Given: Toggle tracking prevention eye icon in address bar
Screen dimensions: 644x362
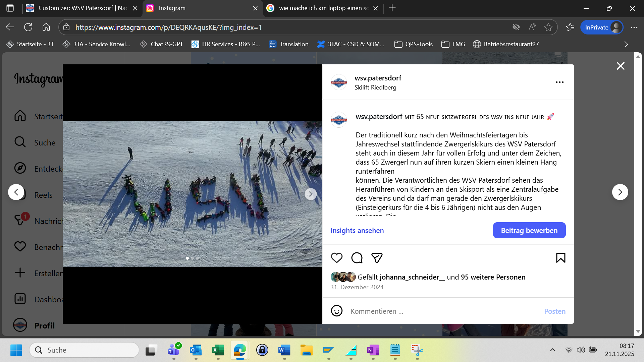Looking at the screenshot, I should [516, 27].
